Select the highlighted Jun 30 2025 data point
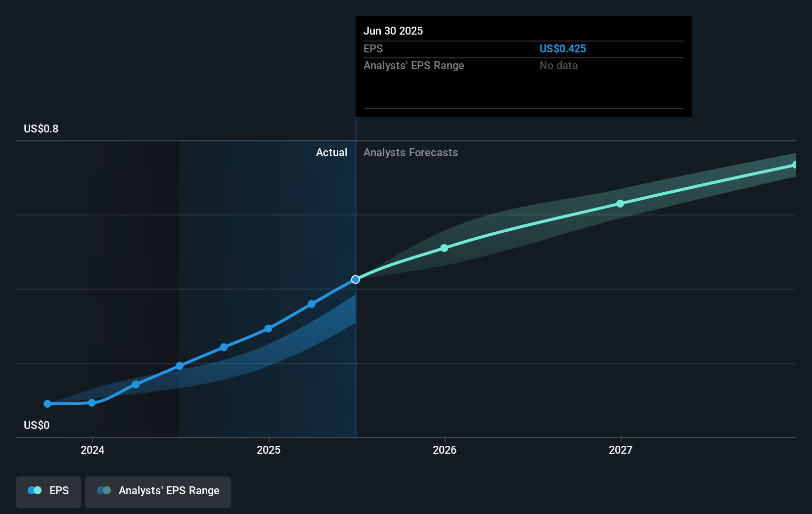The width and height of the screenshot is (812, 514). coord(355,279)
